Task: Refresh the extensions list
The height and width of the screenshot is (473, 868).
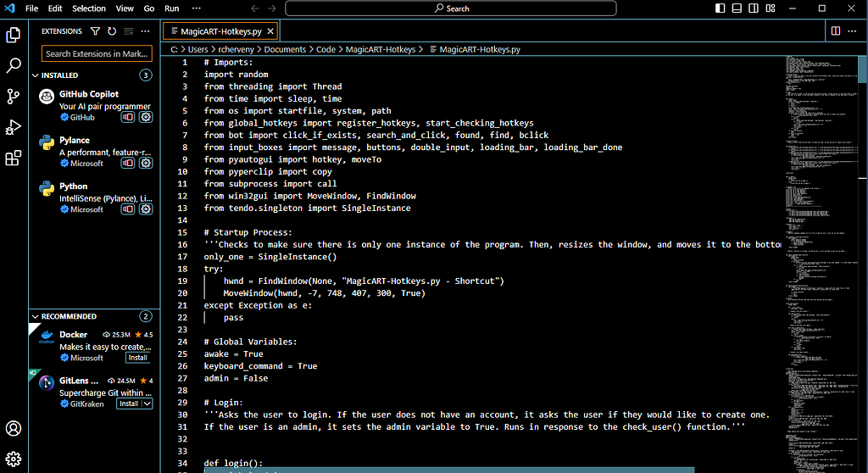Action: pos(112,31)
